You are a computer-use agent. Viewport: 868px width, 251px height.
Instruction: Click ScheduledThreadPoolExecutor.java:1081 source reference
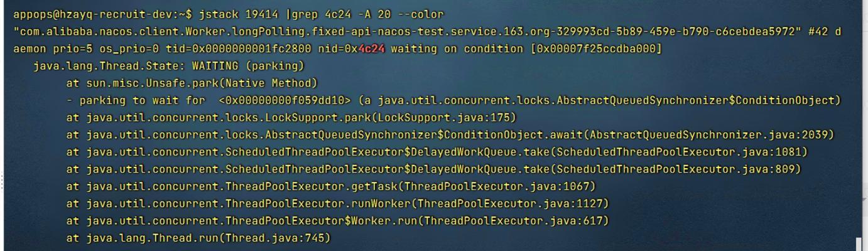click(x=680, y=152)
